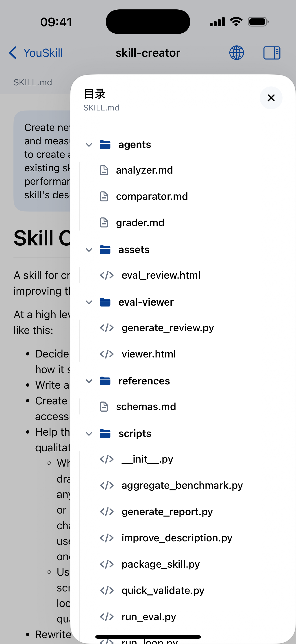
Task: Click the code icon beside eval_review.html
Action: (x=107, y=275)
